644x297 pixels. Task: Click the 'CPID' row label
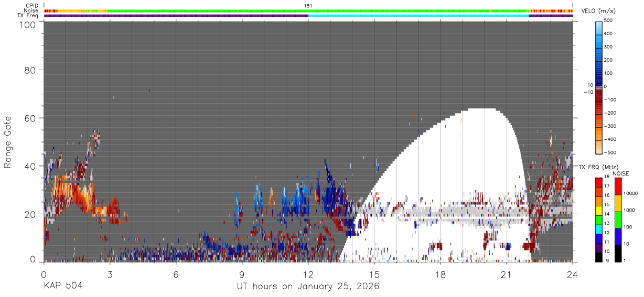[x=31, y=6]
